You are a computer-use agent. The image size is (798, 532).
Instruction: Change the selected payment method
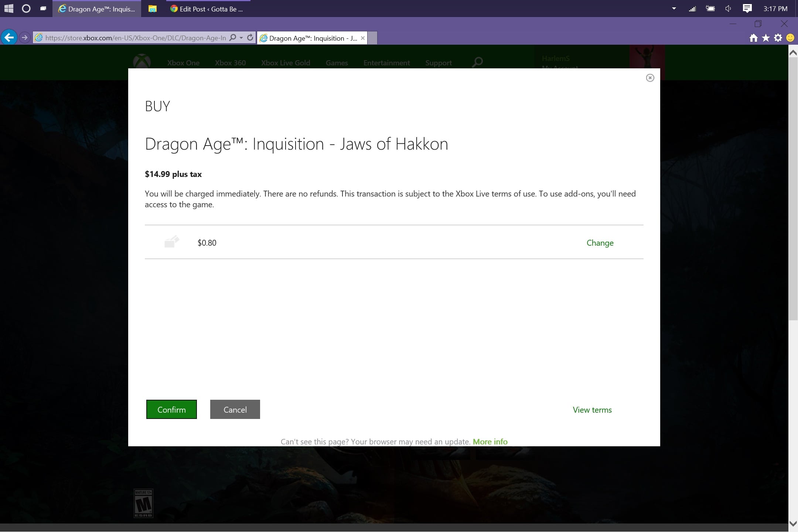click(599, 243)
